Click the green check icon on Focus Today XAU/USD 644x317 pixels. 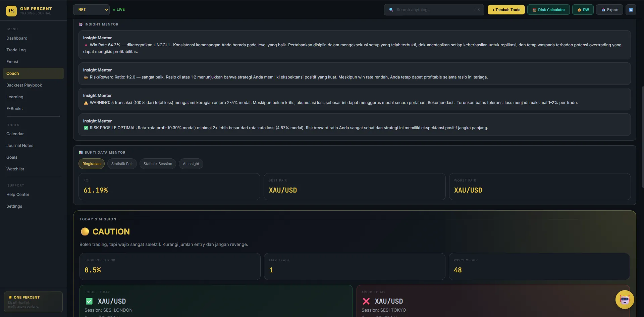[x=89, y=301]
